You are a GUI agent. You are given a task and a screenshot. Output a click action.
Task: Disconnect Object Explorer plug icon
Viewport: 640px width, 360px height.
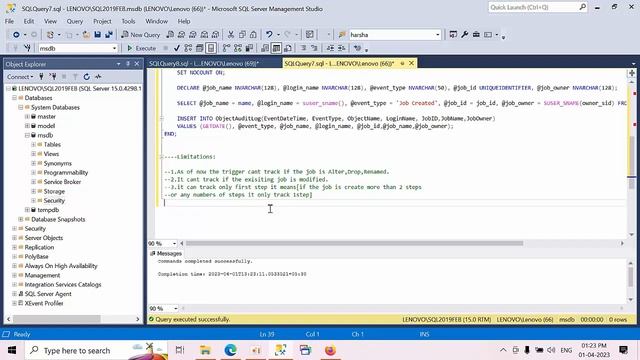(x=53, y=77)
